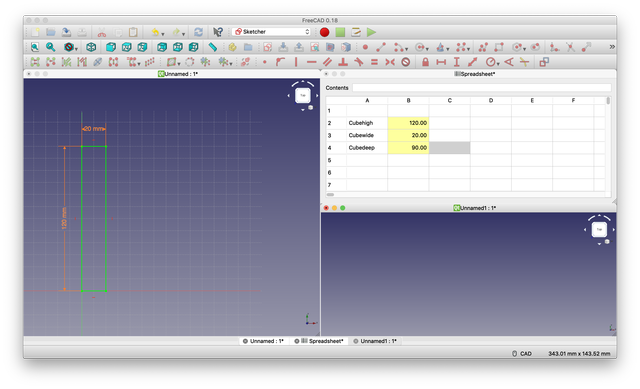The image size is (640, 389).
Task: Click the Open file folder icon
Action: pos(51,32)
